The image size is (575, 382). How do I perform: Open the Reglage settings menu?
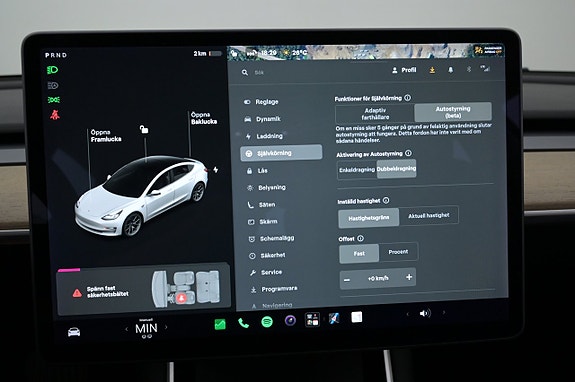pos(261,102)
